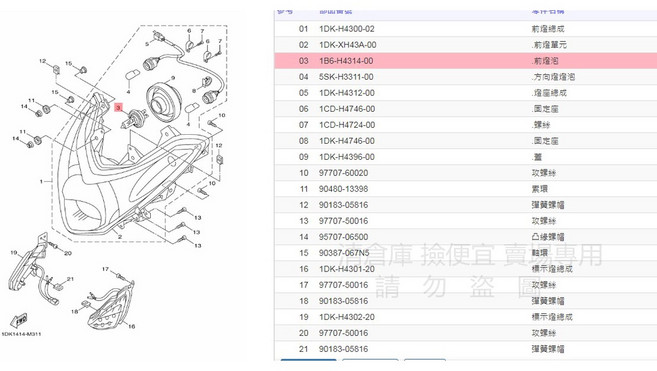Select part name 前燈泡 in highlighted row
Screen dimensions: 657x371
click(546, 61)
